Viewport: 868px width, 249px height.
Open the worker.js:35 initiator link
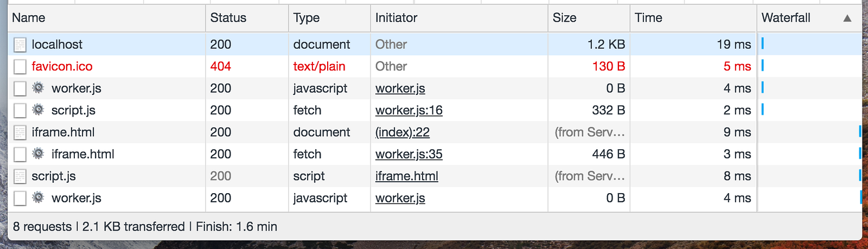(x=409, y=154)
